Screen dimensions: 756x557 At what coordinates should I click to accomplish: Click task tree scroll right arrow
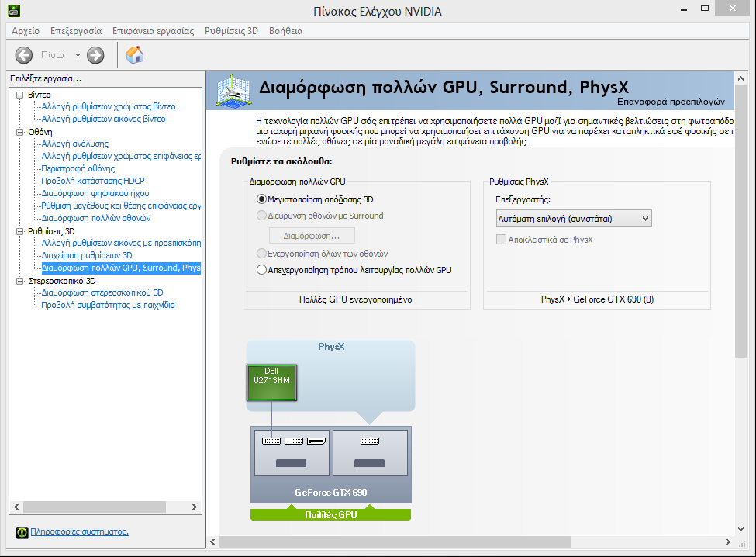pyautogui.click(x=195, y=507)
